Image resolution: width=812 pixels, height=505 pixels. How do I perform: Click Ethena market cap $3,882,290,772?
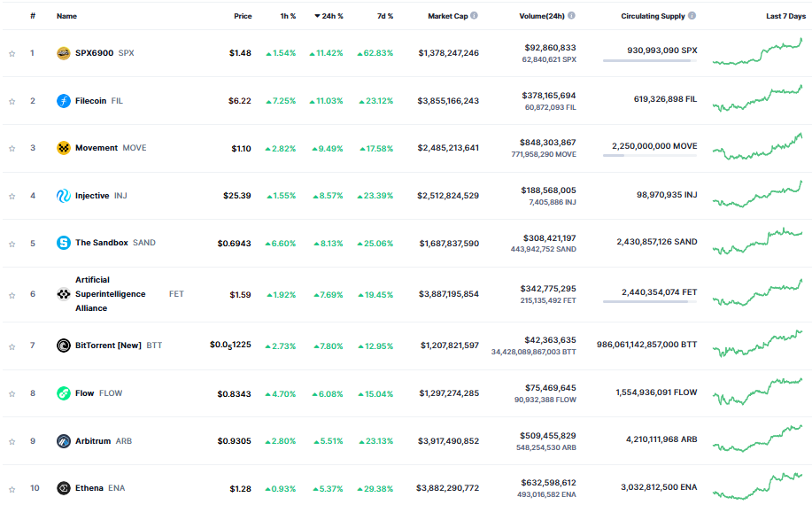pyautogui.click(x=447, y=488)
